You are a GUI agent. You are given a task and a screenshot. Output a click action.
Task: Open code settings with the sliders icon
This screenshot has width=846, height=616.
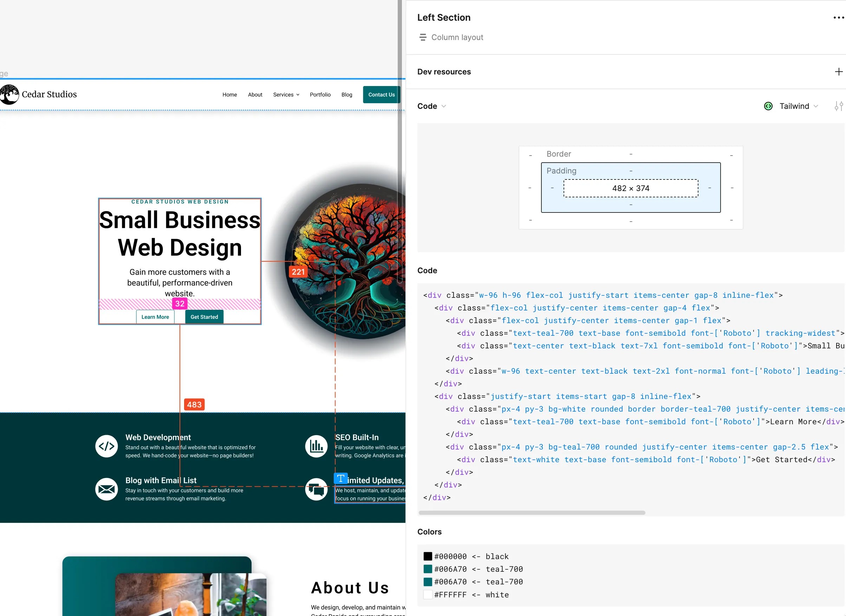point(838,106)
